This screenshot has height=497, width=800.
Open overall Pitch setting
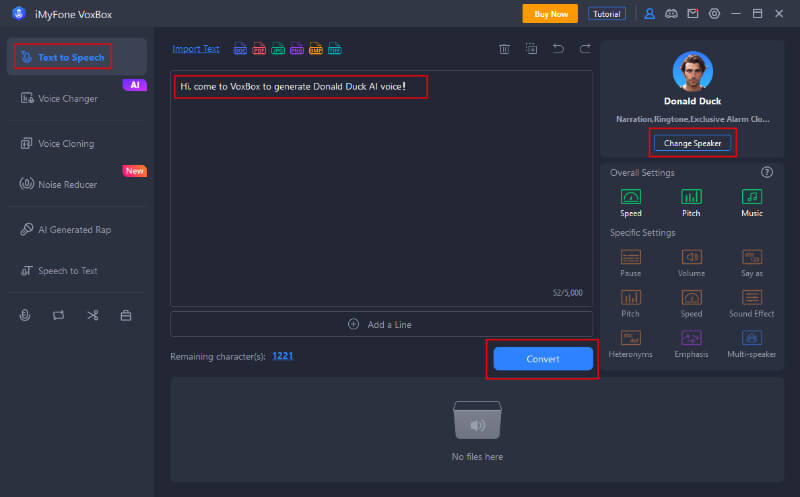pyautogui.click(x=691, y=203)
